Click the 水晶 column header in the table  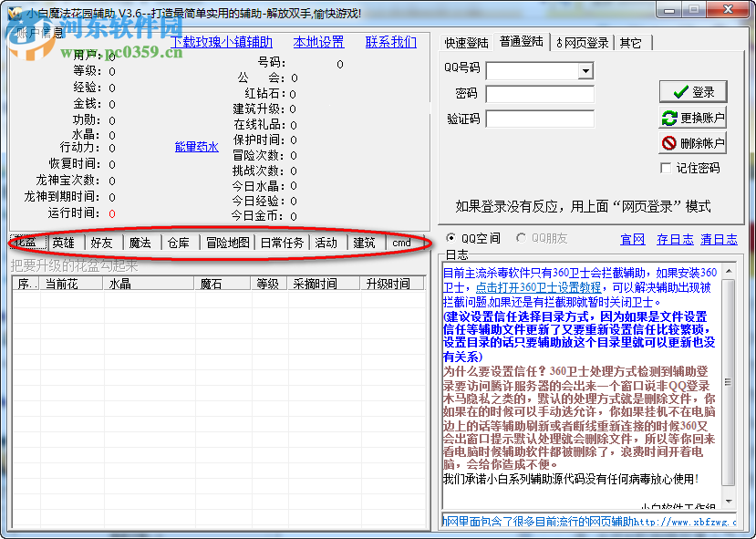pyautogui.click(x=149, y=284)
